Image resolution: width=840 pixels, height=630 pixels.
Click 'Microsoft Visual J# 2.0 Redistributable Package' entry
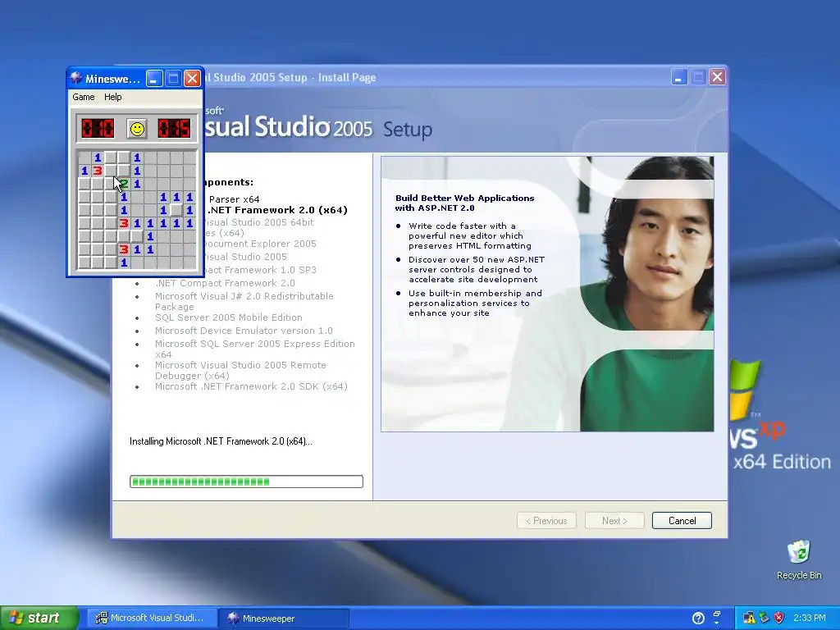click(x=244, y=301)
